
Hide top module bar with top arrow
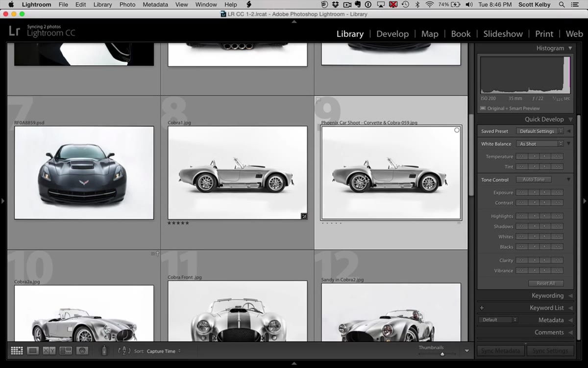point(294,22)
